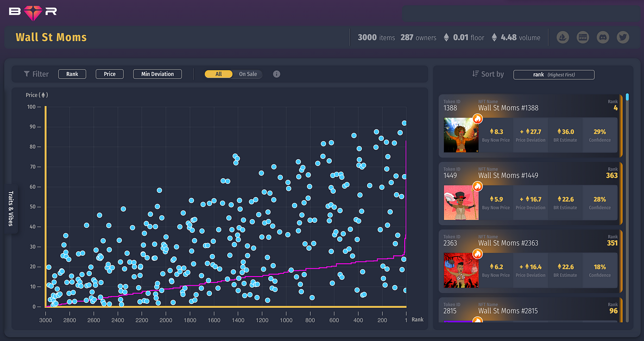The image size is (644, 341).
Task: Click the fire badge on #1388
Action: click(x=477, y=119)
